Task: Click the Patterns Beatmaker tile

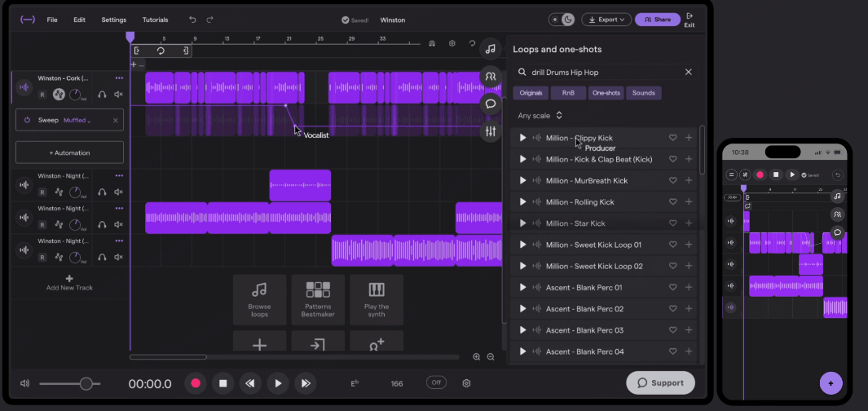Action: pyautogui.click(x=318, y=299)
